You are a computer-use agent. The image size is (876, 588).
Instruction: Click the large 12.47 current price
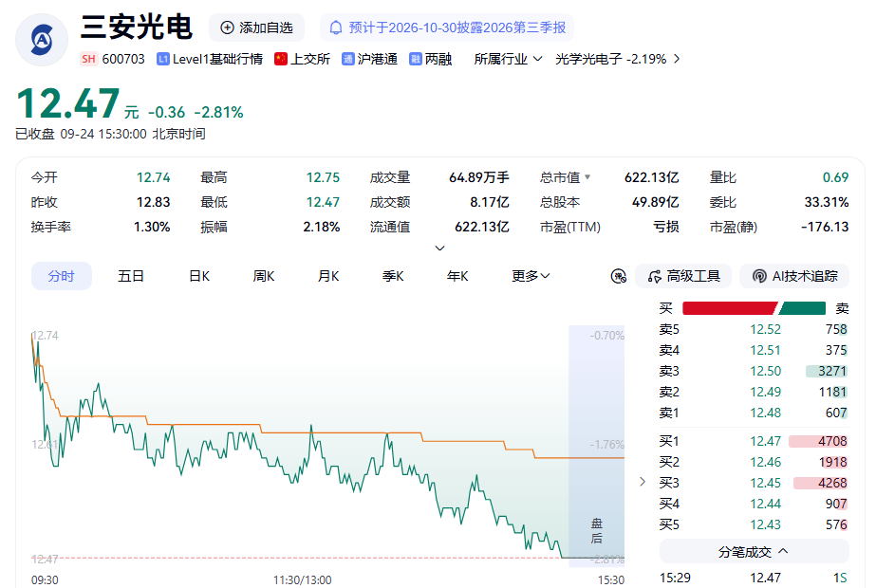(67, 104)
